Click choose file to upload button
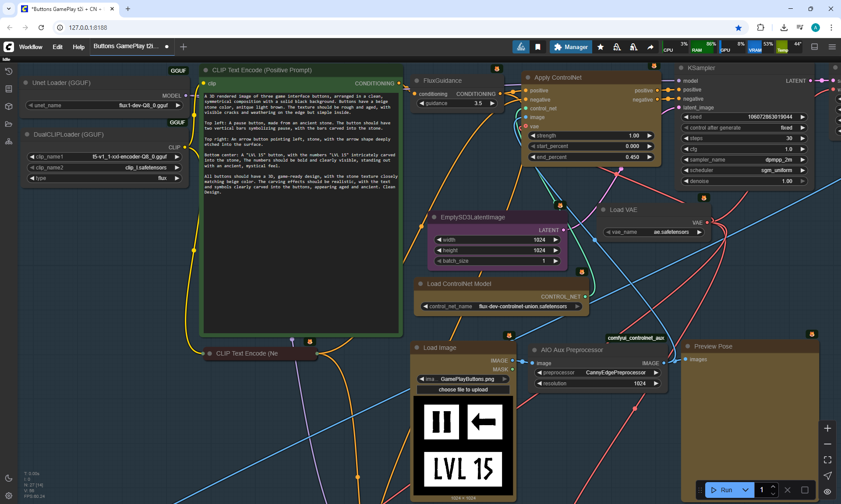Screen dimensions: 841x504 (x=463, y=390)
